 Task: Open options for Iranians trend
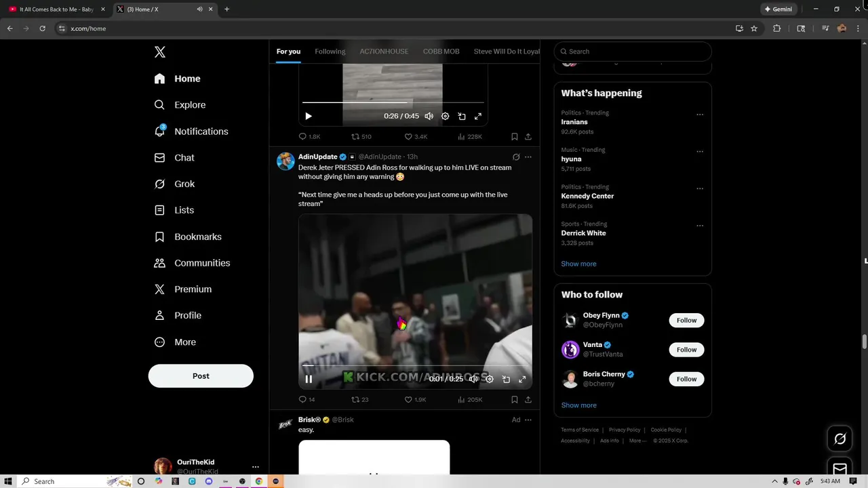[700, 115]
